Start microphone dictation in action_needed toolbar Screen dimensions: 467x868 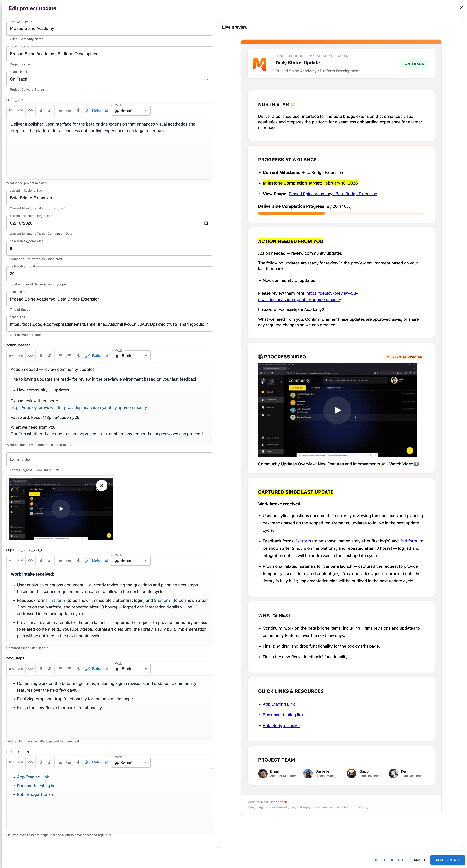point(78,356)
